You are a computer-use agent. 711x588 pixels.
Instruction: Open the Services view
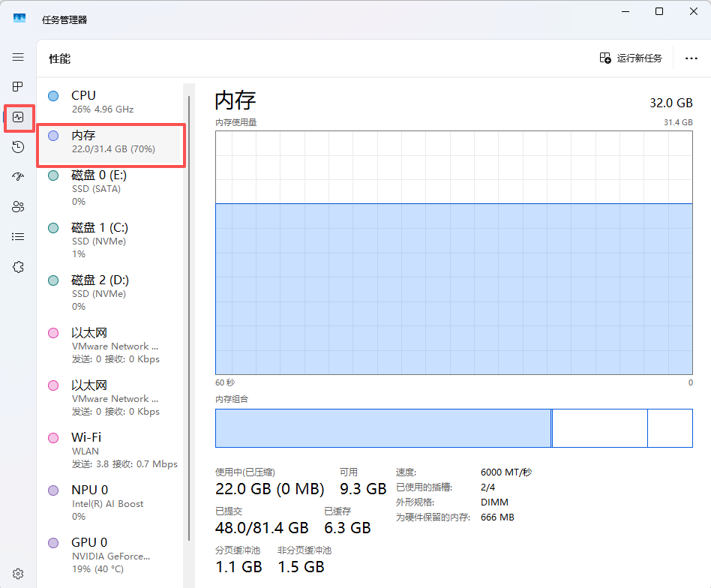point(17,266)
